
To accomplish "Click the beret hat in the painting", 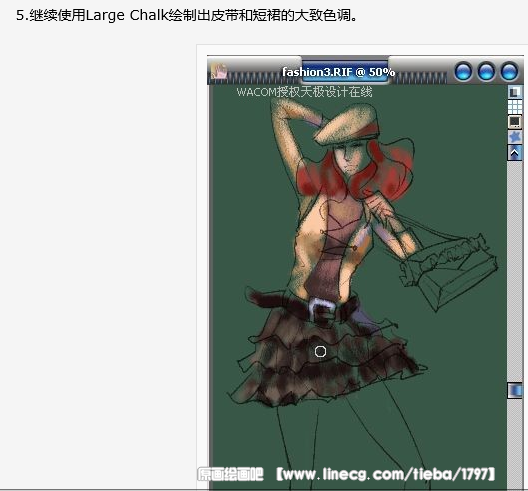I will point(347,125).
